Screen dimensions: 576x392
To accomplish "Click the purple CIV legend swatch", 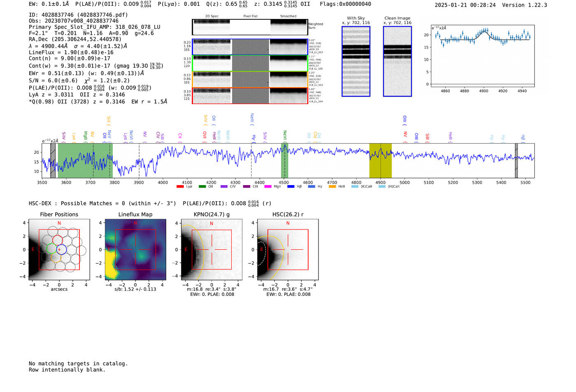I will pyautogui.click(x=224, y=187).
